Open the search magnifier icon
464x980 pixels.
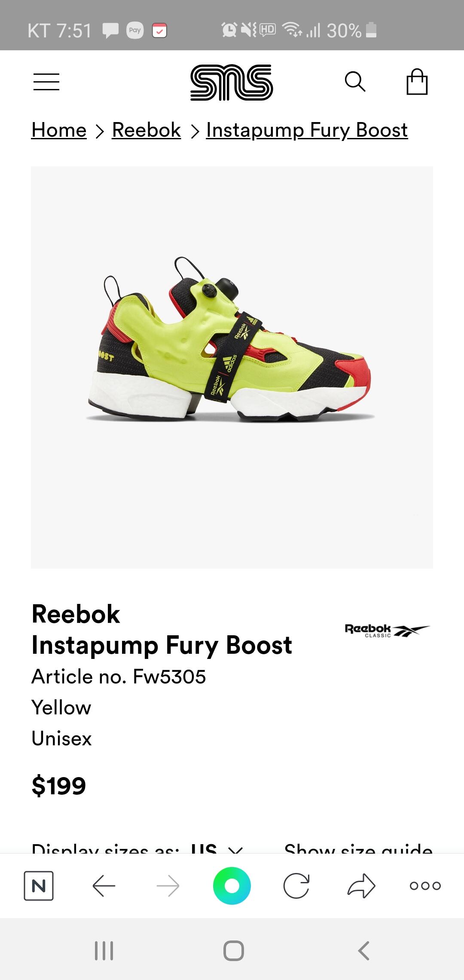coord(355,82)
